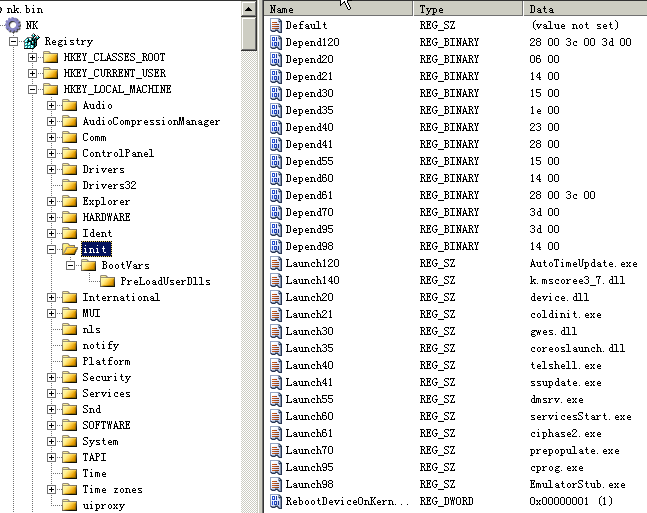This screenshot has height=513, width=647.
Task: Click the tree pane scrollbar up arrow
Action: coord(249,8)
